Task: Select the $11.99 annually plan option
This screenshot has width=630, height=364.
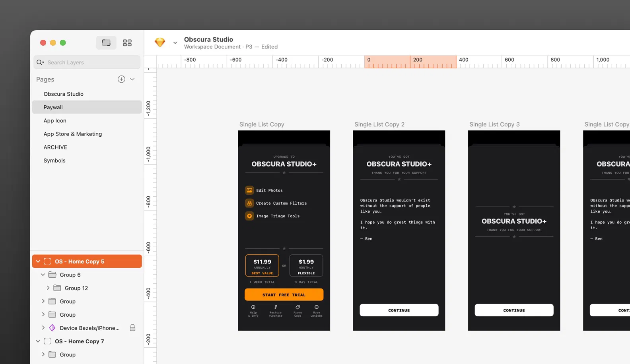Action: coord(262,265)
